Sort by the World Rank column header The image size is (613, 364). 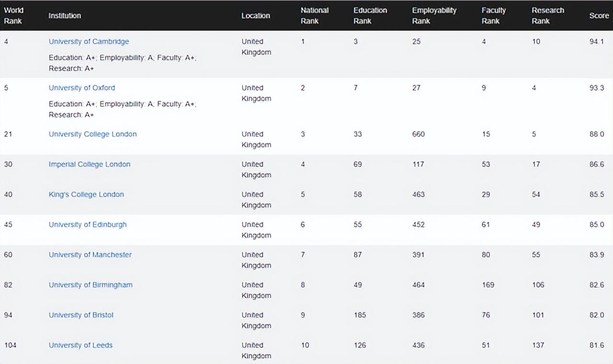pos(13,15)
